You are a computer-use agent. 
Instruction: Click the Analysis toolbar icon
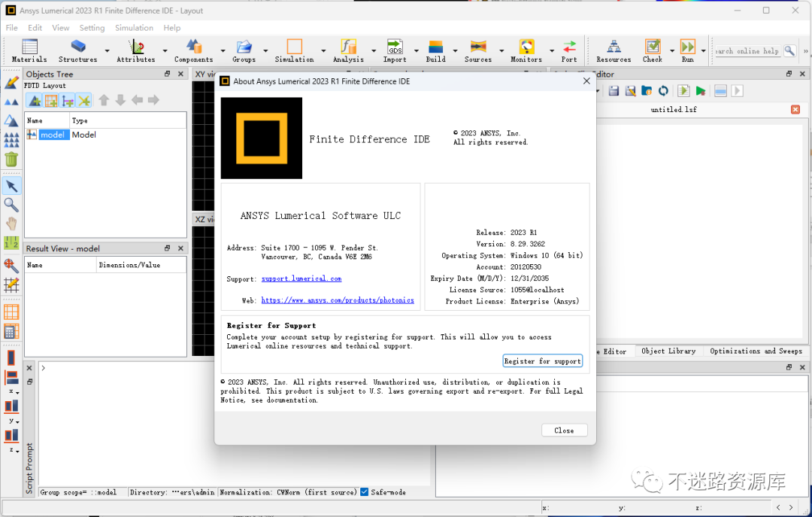pos(348,47)
